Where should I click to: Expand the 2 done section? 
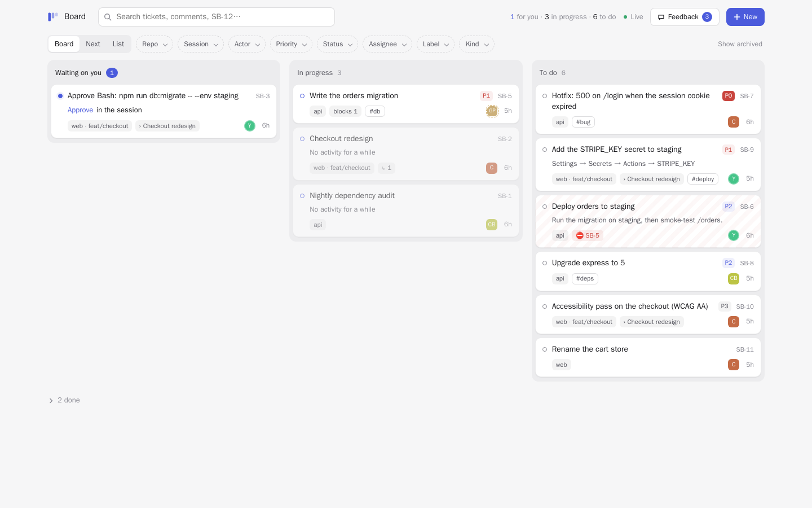[x=64, y=400]
